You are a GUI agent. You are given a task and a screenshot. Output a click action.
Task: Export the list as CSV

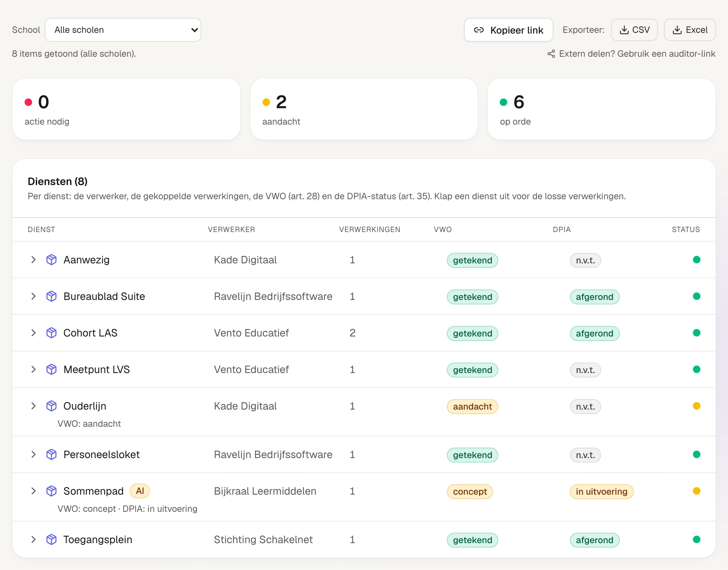(x=634, y=30)
